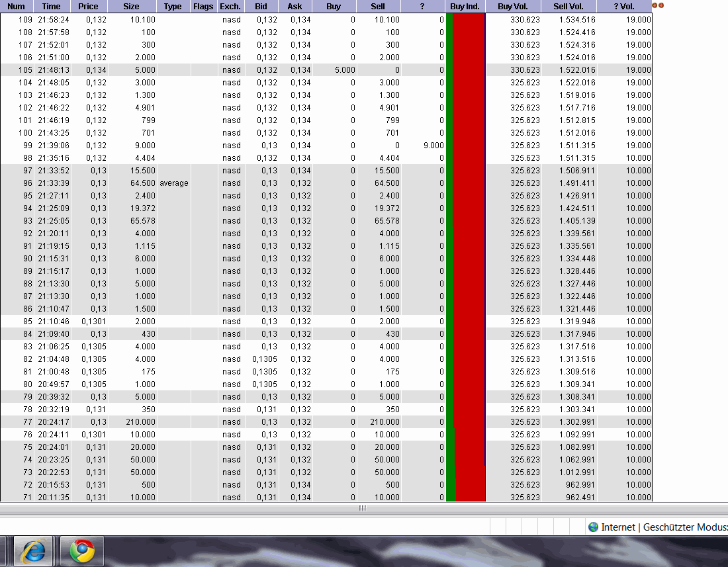
Task: Click the Buy Vol. column header
Action: 512,7
